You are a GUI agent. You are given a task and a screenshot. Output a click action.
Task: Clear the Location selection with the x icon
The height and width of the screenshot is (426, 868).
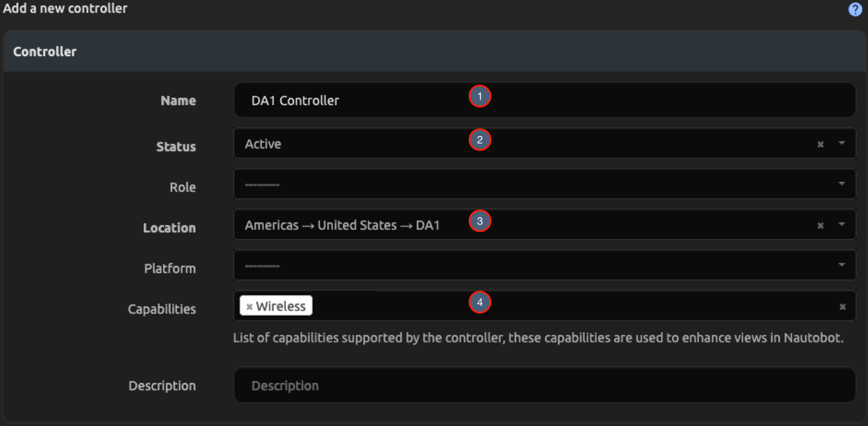(820, 225)
